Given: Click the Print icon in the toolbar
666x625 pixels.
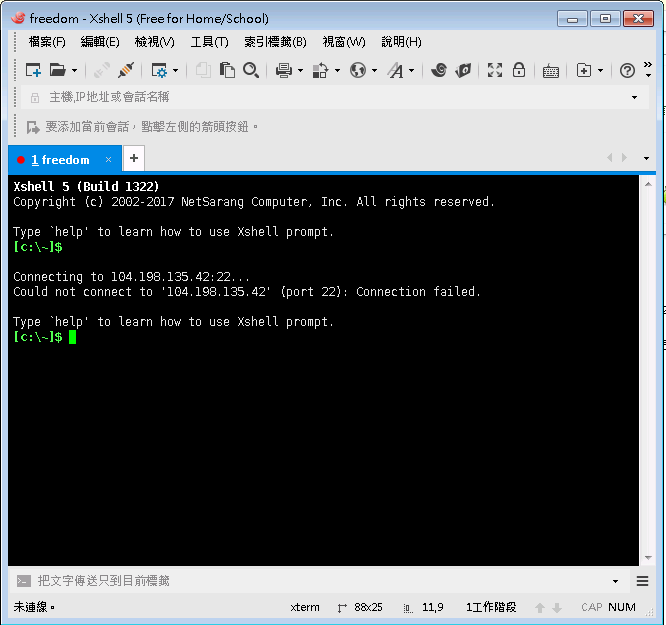Looking at the screenshot, I should (x=284, y=70).
